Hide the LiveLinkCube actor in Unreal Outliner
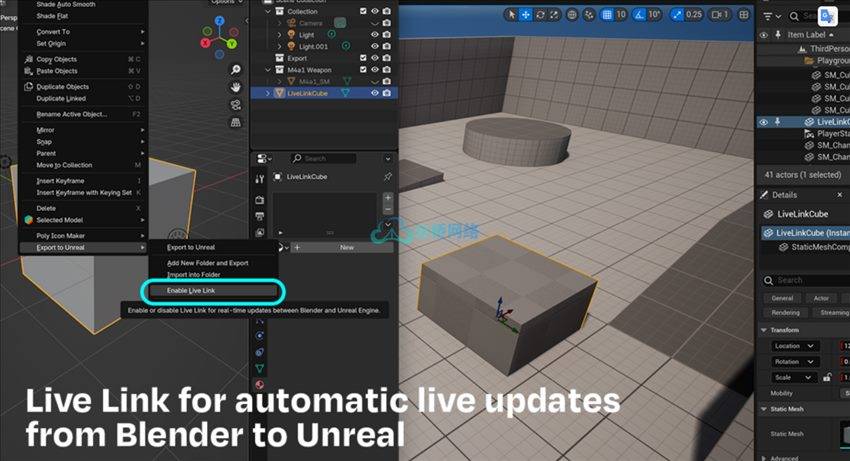 764,122
